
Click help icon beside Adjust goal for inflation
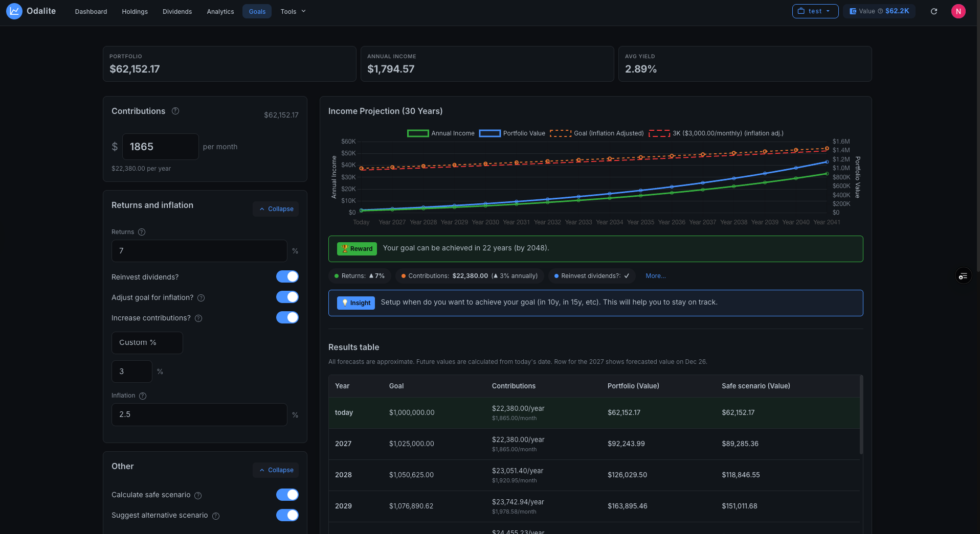pos(201,298)
